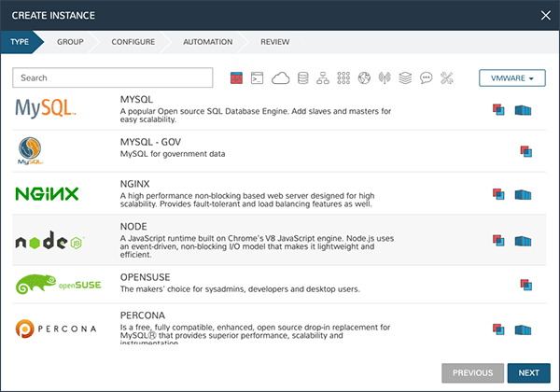560x392 pixels.
Task: Choose container icon for MySQL row
Action: tap(523, 110)
